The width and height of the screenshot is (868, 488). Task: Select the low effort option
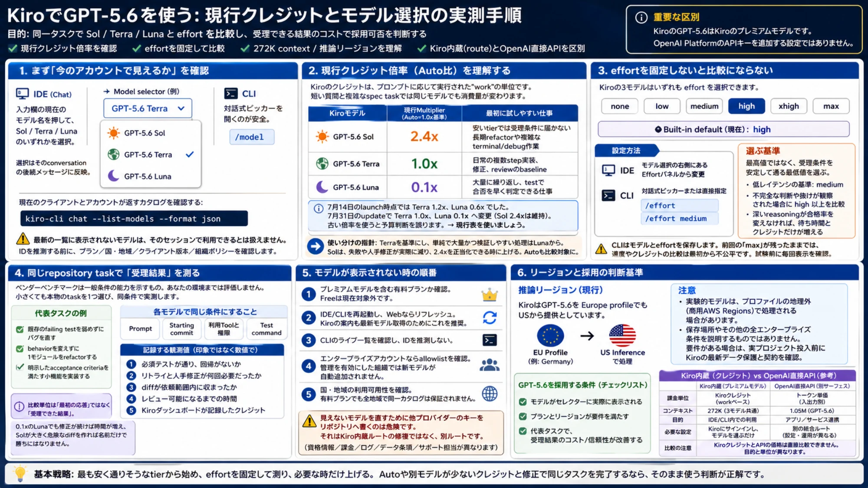[662, 106]
